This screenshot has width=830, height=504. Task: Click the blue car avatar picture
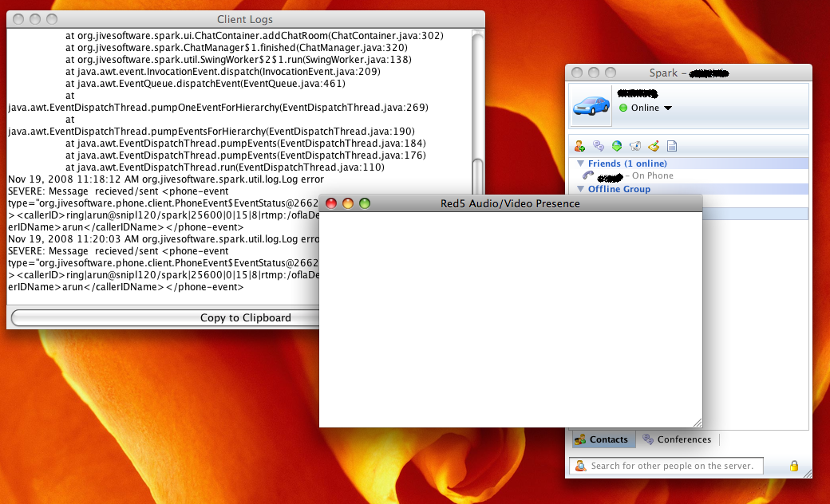(x=591, y=106)
